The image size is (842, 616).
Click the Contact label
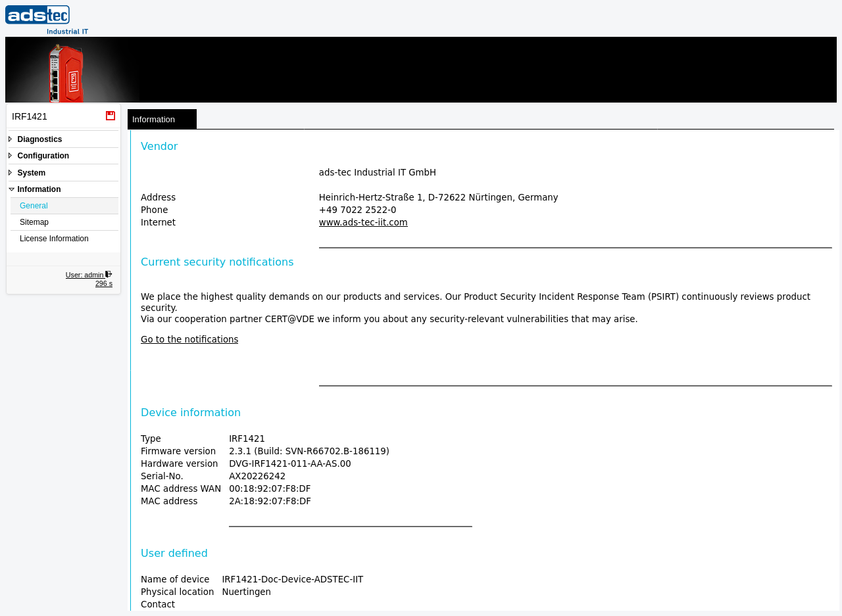[158, 604]
